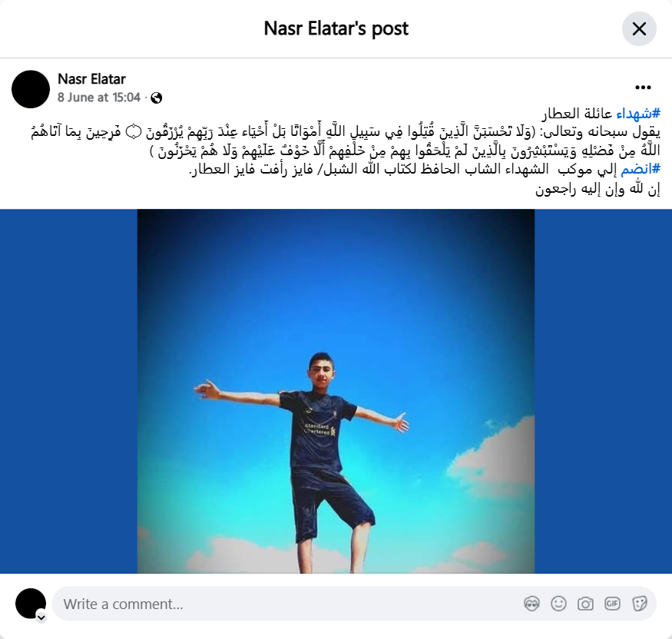672x639 pixels.
Task: Expand the commenting-as chevron on the avatar
Action: click(x=41, y=617)
